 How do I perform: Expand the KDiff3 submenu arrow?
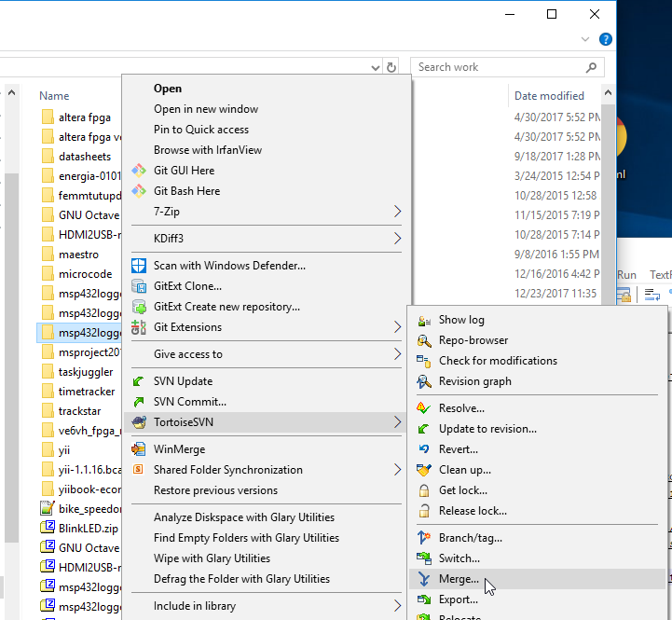[397, 239]
